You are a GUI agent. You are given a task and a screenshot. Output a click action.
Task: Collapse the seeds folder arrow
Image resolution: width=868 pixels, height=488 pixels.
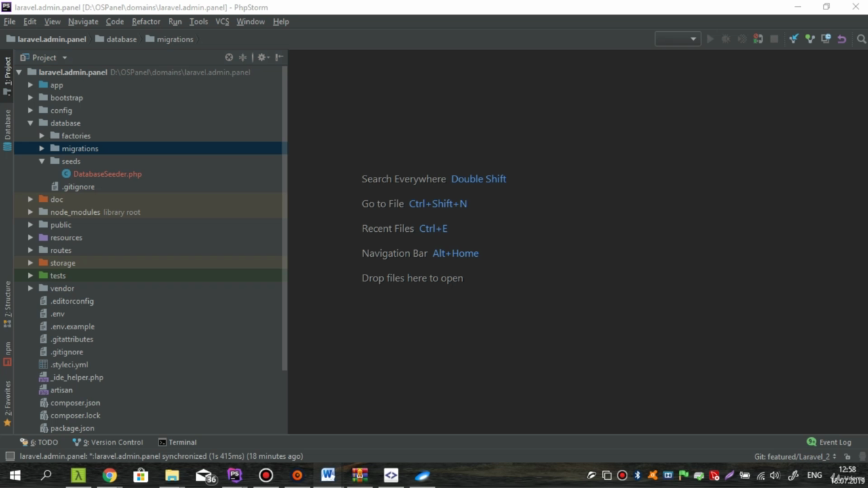point(42,161)
